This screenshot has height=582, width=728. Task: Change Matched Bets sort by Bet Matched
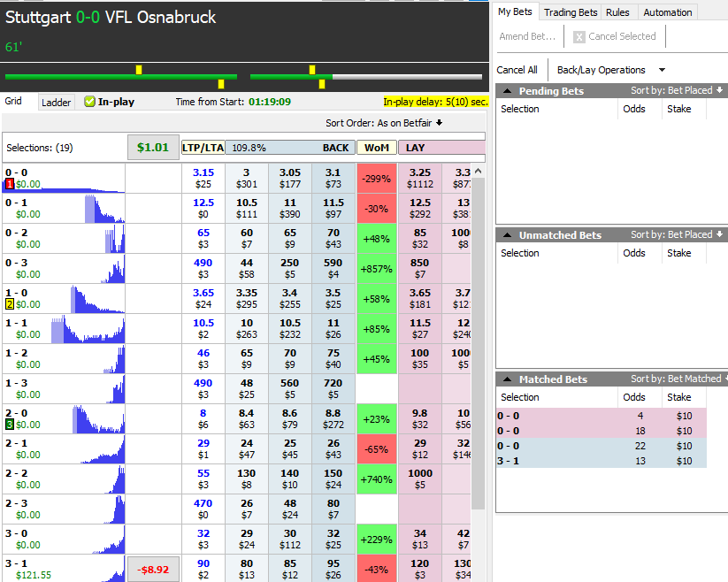(x=678, y=379)
